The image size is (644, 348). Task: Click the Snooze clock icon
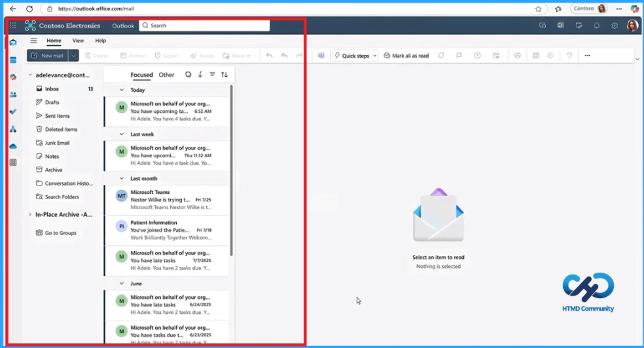coord(477,56)
